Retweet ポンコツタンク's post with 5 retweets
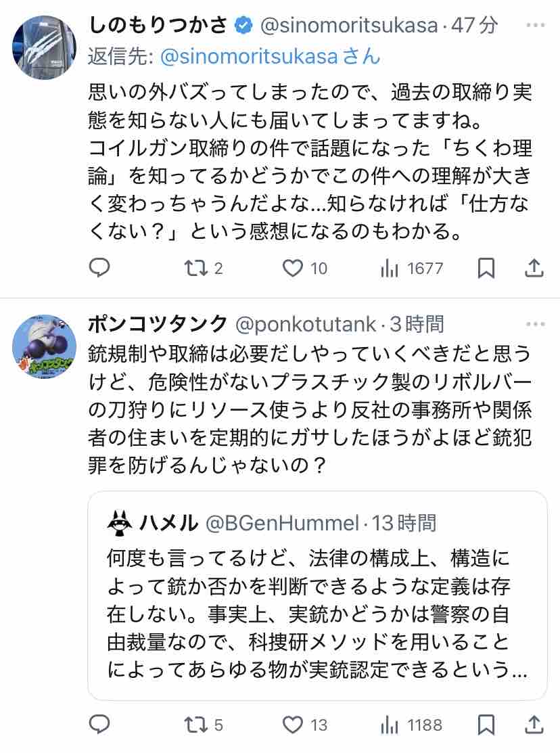 [195, 726]
